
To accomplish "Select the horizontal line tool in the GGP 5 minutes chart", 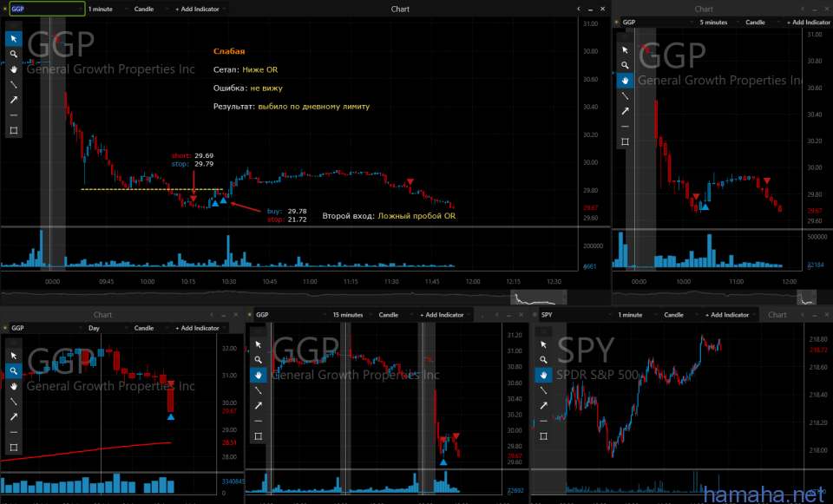I will point(626,127).
